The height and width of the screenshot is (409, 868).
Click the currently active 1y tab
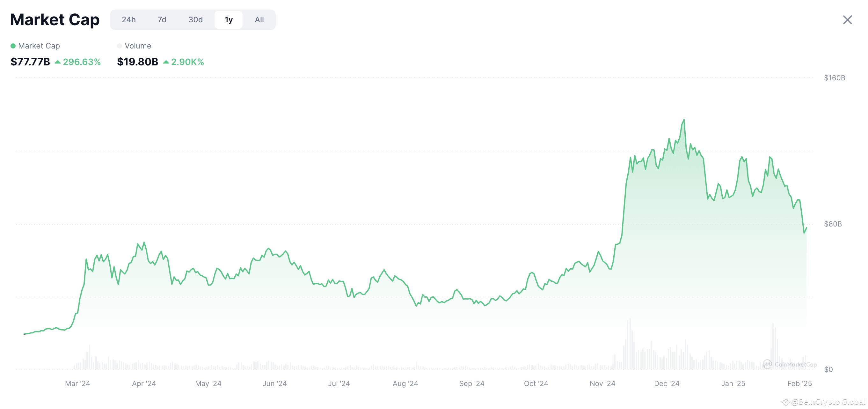click(229, 19)
